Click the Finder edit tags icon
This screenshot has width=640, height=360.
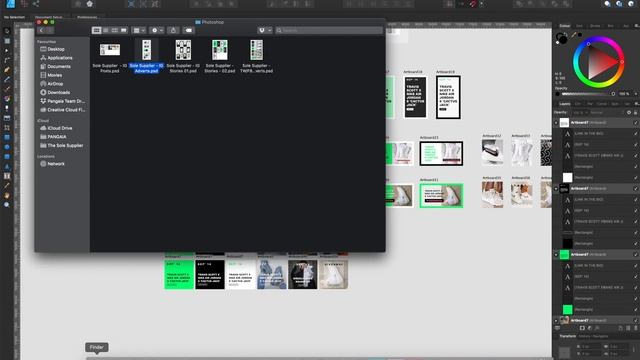click(x=188, y=30)
